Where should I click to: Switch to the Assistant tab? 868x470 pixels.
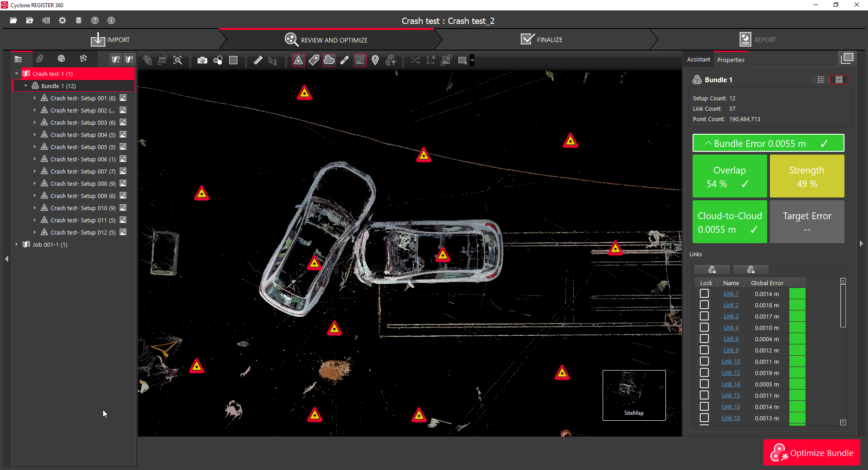698,59
